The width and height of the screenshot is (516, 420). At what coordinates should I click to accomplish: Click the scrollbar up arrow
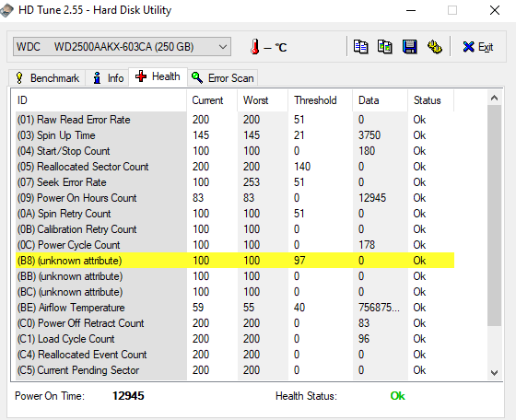(x=494, y=98)
